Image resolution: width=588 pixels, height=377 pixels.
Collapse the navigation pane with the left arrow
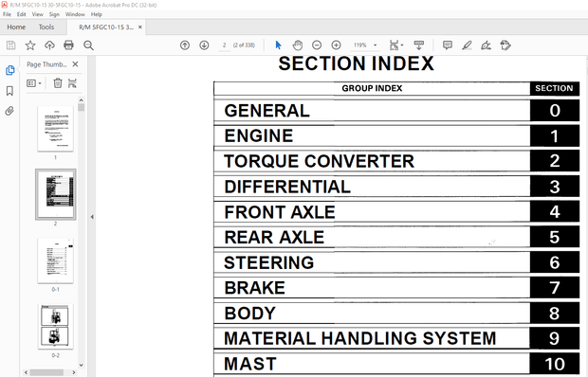[x=92, y=217]
